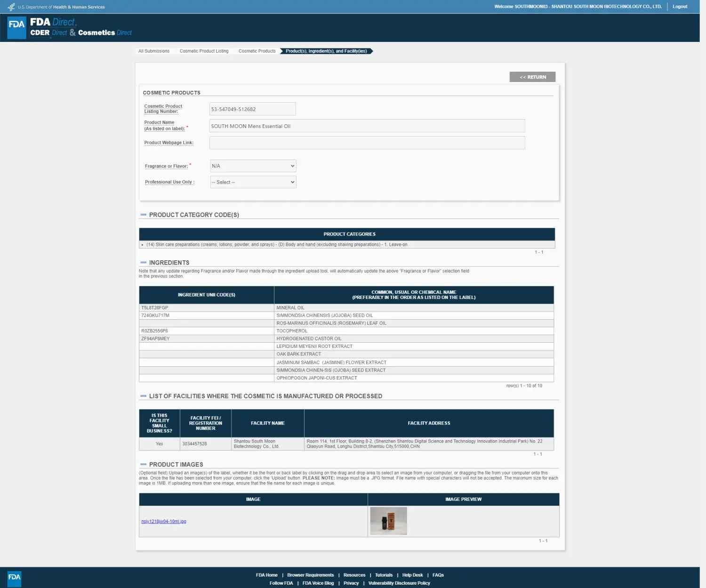
Task: Open the Fragrance or Flavor dropdown
Action: pos(253,166)
